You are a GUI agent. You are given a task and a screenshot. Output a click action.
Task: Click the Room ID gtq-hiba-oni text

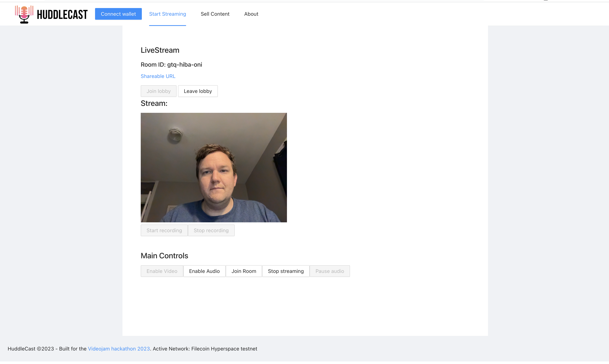(171, 64)
